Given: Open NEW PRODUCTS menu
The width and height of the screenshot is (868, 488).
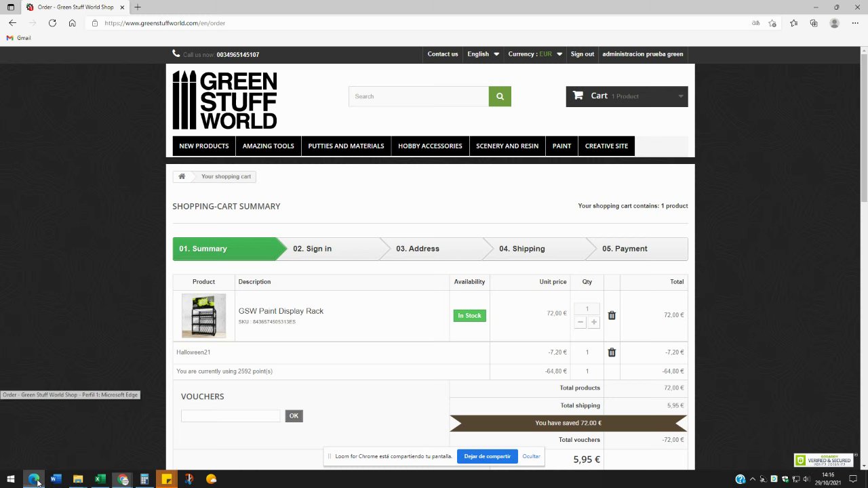Looking at the screenshot, I should coord(203,146).
